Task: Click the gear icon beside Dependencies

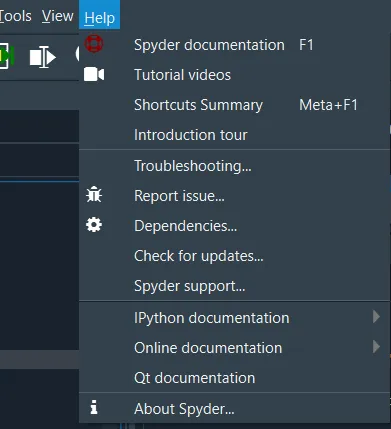Action: [x=94, y=225]
